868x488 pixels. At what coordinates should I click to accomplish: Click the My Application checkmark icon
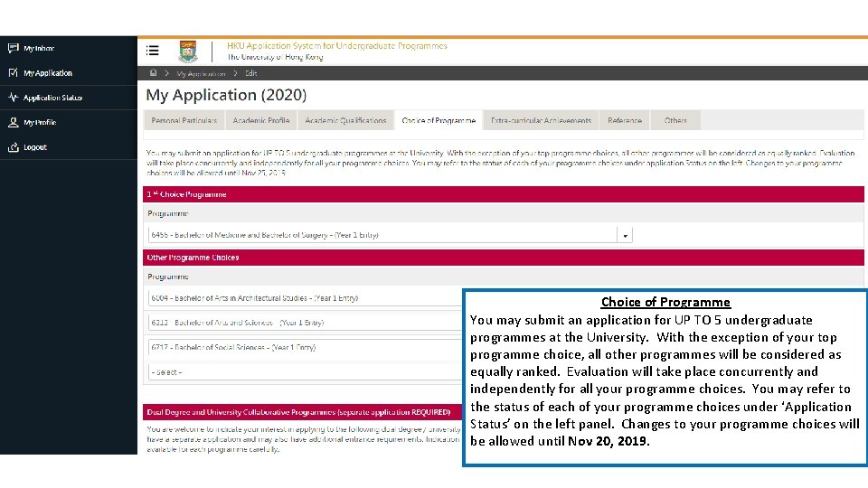click(14, 72)
